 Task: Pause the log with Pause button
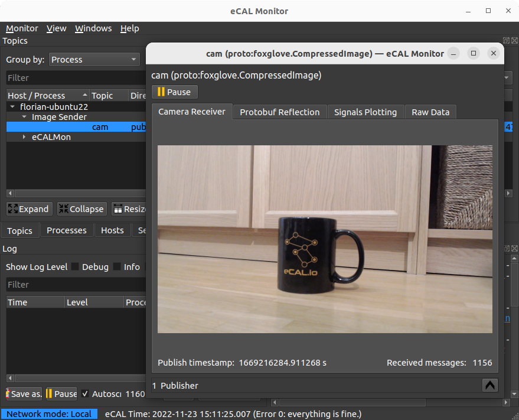click(x=61, y=394)
